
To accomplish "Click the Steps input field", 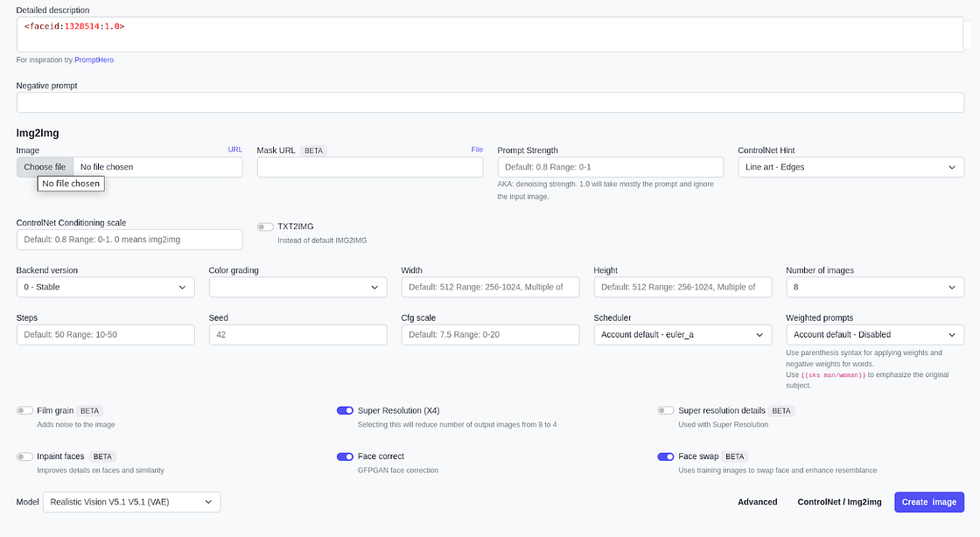I will (x=105, y=335).
